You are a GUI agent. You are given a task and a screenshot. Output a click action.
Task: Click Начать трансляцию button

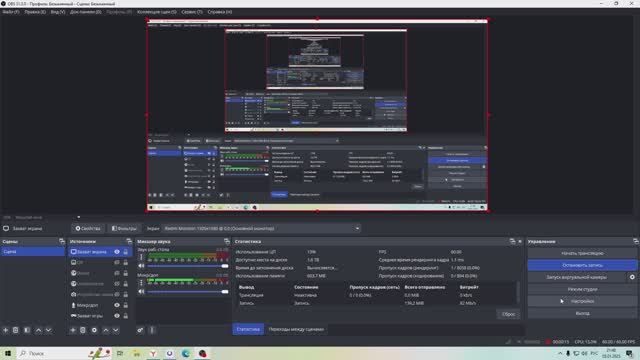click(582, 253)
